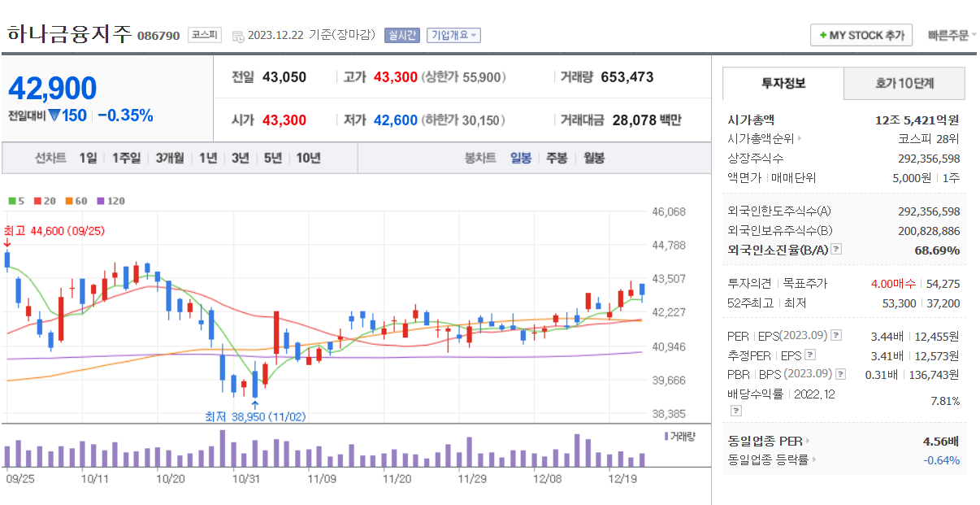The width and height of the screenshot is (980, 505).
Task: Click the plus icon on MY STOCK 추가
Action: click(823, 36)
